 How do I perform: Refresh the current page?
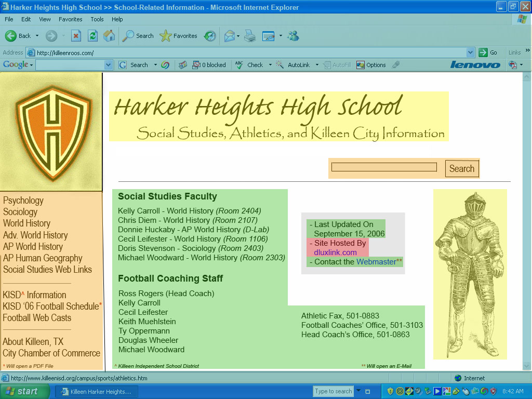[x=92, y=36]
